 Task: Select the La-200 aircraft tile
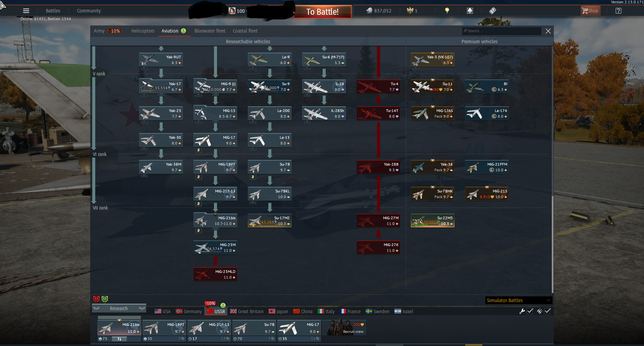[270, 113]
